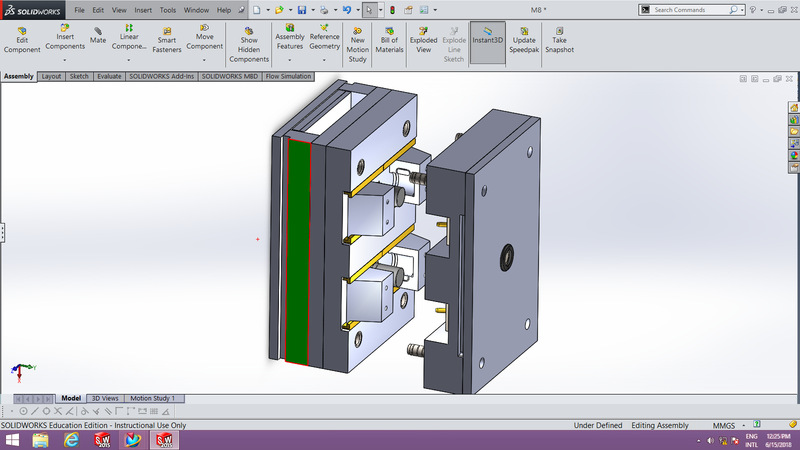The width and height of the screenshot is (800, 450).
Task: Click Reference Geometry tool
Action: coord(324,37)
